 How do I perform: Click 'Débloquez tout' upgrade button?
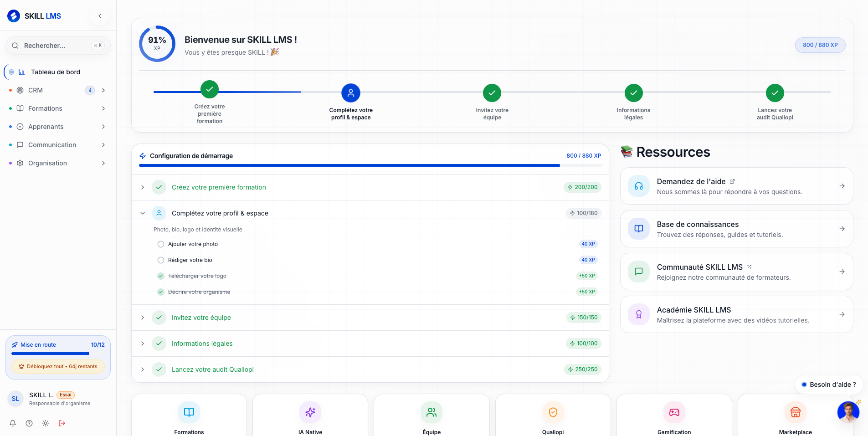(x=58, y=366)
